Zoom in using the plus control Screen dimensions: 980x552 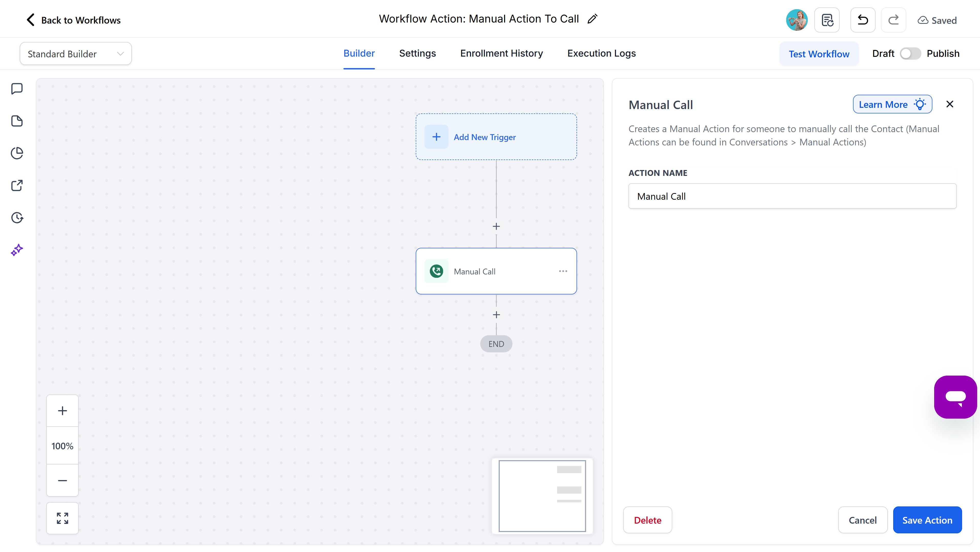point(62,410)
